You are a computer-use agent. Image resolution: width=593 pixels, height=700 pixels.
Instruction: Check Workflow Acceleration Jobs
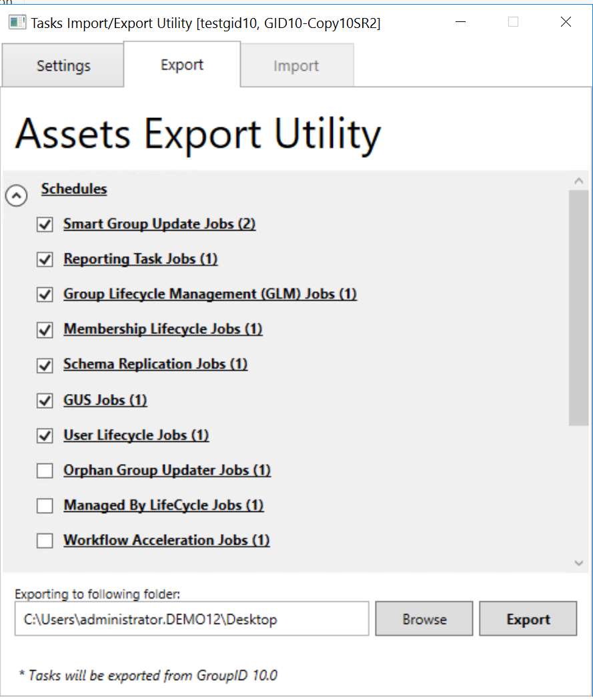pyautogui.click(x=45, y=541)
